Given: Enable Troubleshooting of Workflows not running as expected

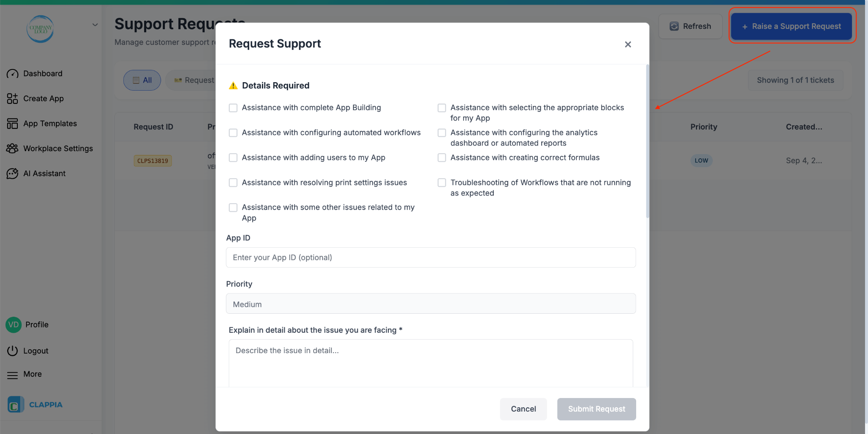Looking at the screenshot, I should click(442, 182).
